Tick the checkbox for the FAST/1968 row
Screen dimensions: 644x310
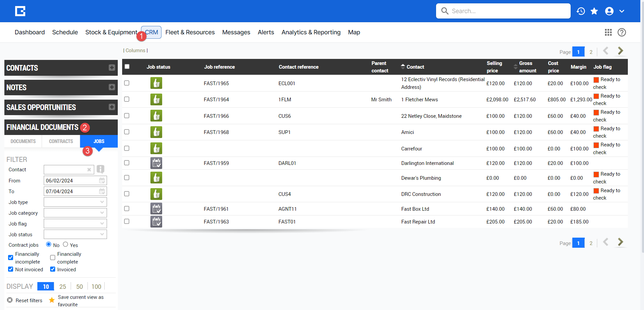point(127,132)
